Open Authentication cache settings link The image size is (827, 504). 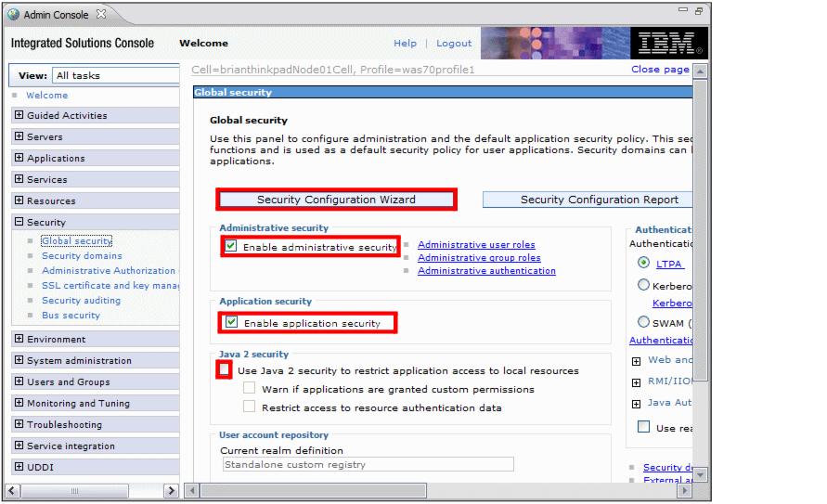pos(661,341)
